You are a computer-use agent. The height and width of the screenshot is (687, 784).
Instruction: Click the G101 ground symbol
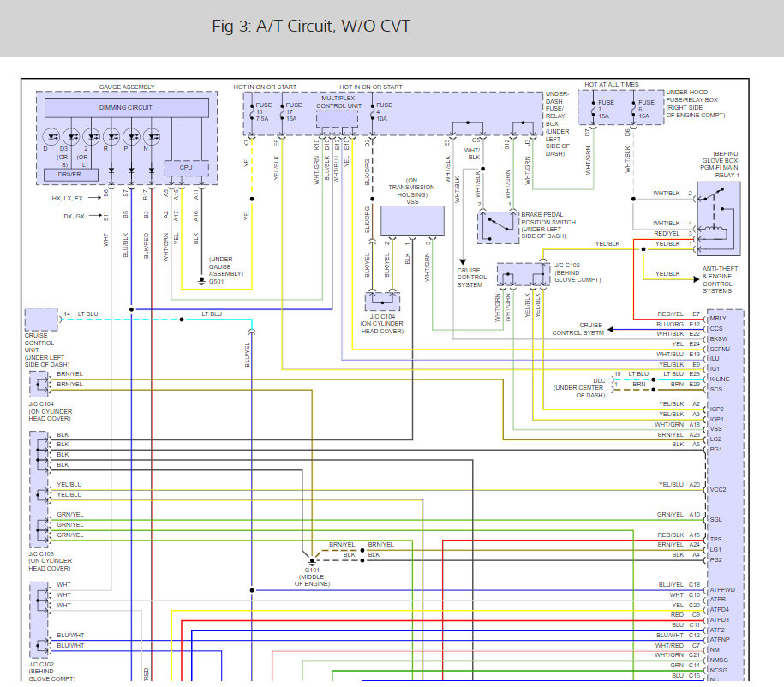[312, 561]
